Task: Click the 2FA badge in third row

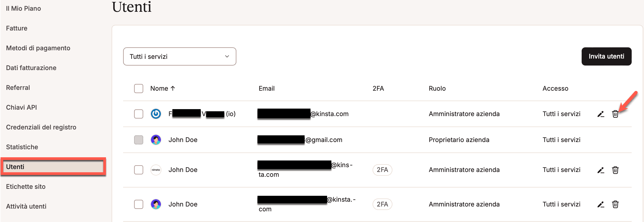Action: pos(382,170)
